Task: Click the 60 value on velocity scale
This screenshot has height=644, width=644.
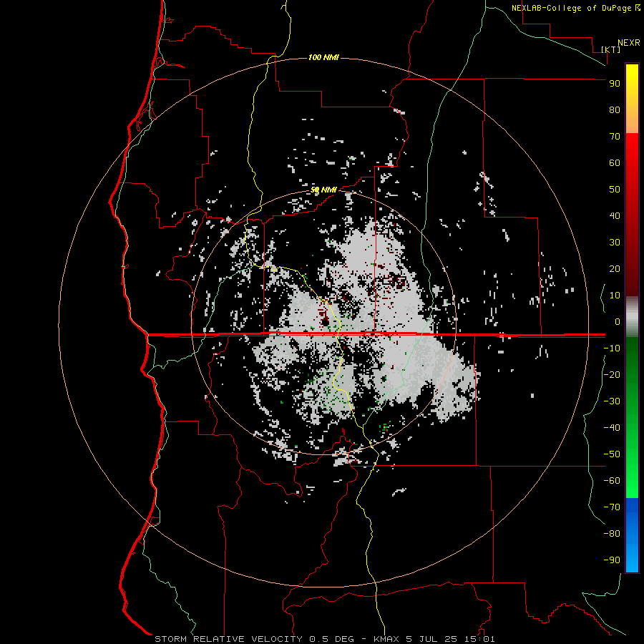Action: [x=615, y=162]
